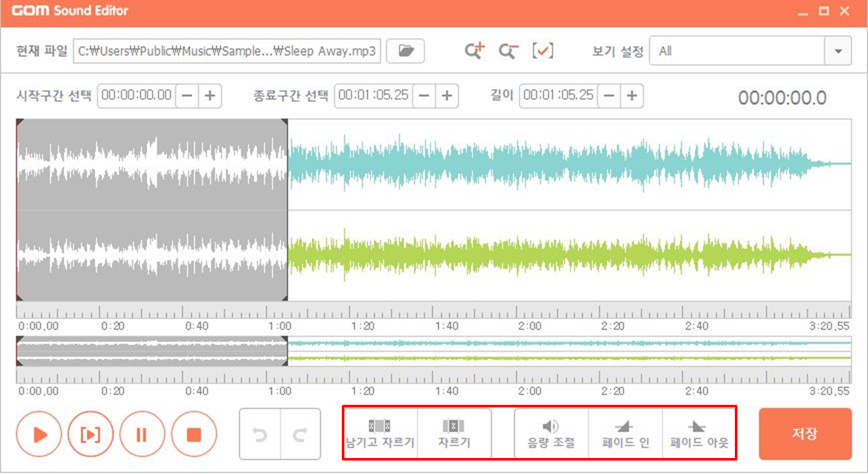The image size is (868, 474).
Task: Play the Sleep Away audio
Action: tap(39, 434)
